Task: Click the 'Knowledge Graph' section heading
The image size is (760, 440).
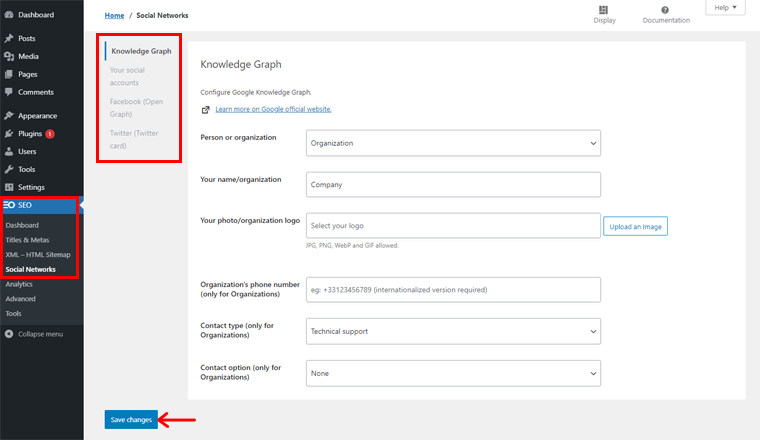Action: point(241,64)
